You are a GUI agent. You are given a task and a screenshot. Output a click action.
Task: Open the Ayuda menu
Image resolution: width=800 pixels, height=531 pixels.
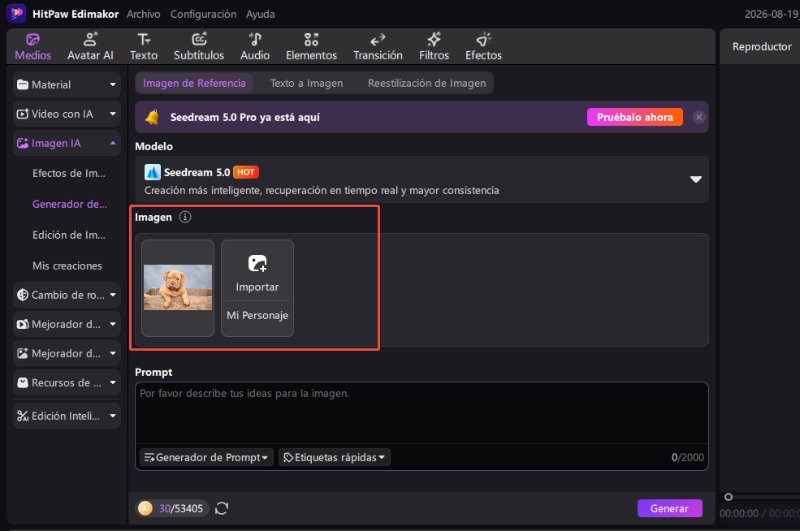260,14
